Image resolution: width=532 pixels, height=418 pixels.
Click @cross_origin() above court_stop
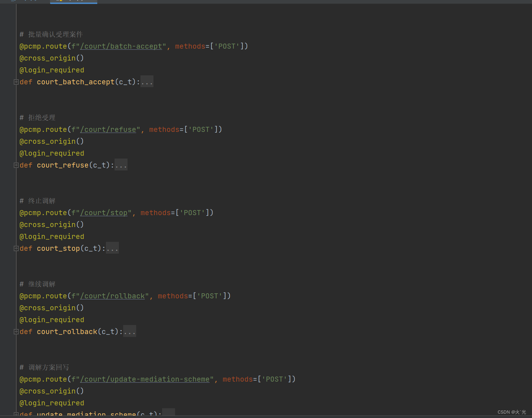coord(52,224)
